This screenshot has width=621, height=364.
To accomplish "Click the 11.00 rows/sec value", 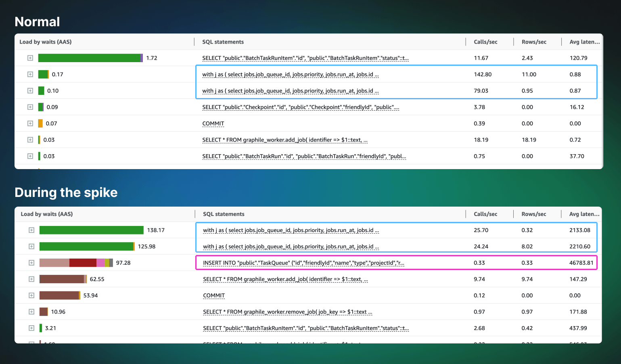I will 529,75.
